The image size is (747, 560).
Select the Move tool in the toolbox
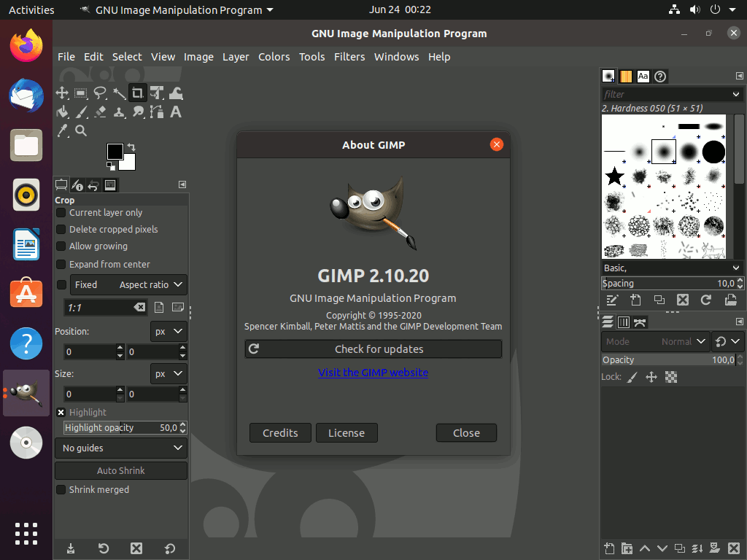tap(62, 93)
